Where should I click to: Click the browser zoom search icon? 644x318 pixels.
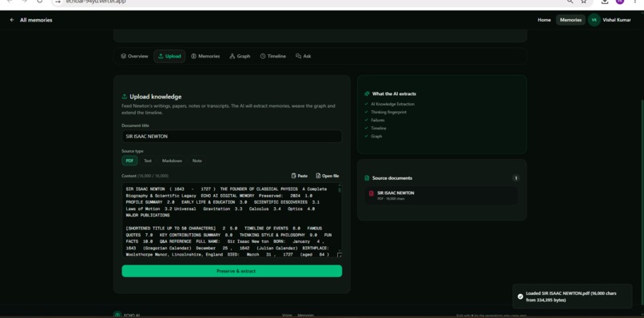[570, 2]
